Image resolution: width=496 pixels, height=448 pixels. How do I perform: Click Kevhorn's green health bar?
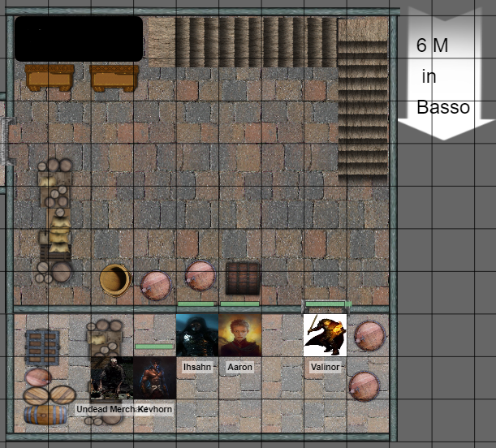coord(154,347)
